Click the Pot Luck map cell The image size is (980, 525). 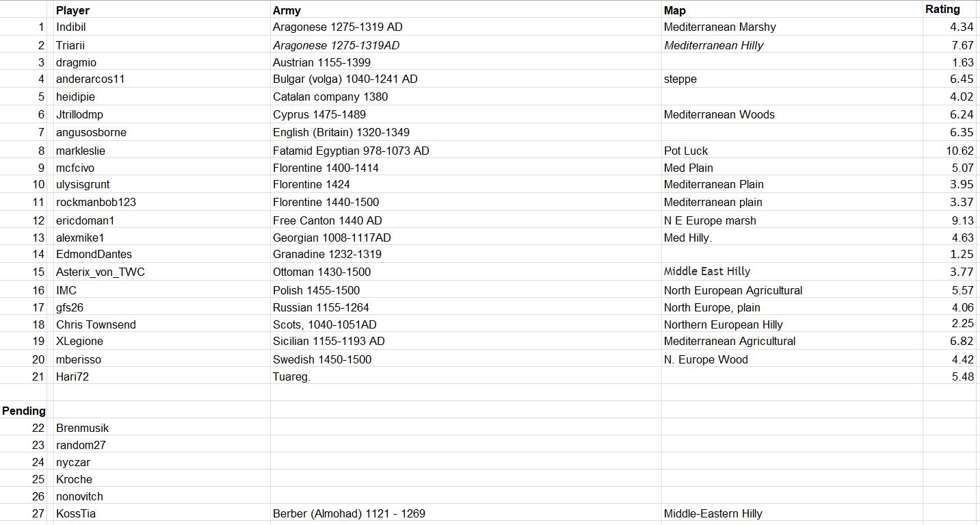(x=792, y=151)
